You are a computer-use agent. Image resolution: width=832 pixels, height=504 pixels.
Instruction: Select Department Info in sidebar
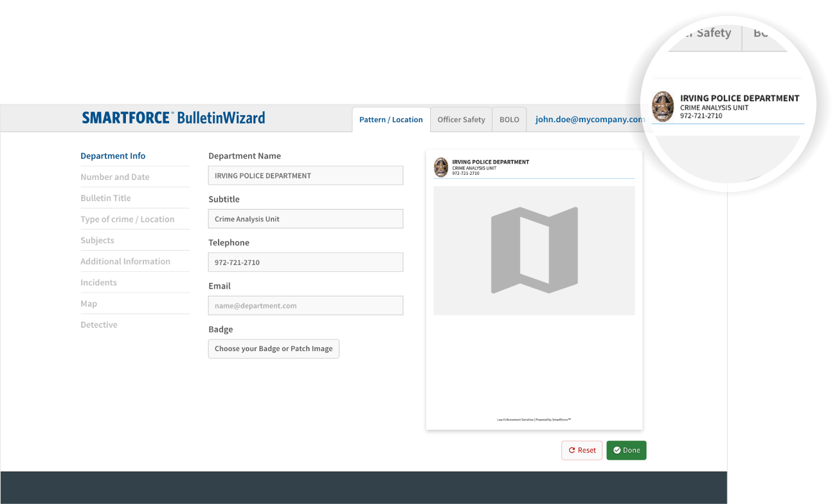coord(113,156)
